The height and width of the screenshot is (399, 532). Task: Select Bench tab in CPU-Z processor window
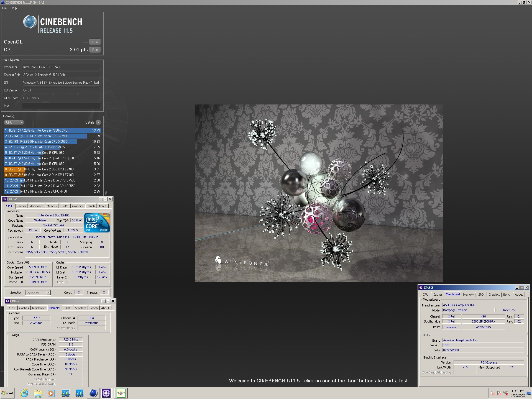tap(91, 206)
